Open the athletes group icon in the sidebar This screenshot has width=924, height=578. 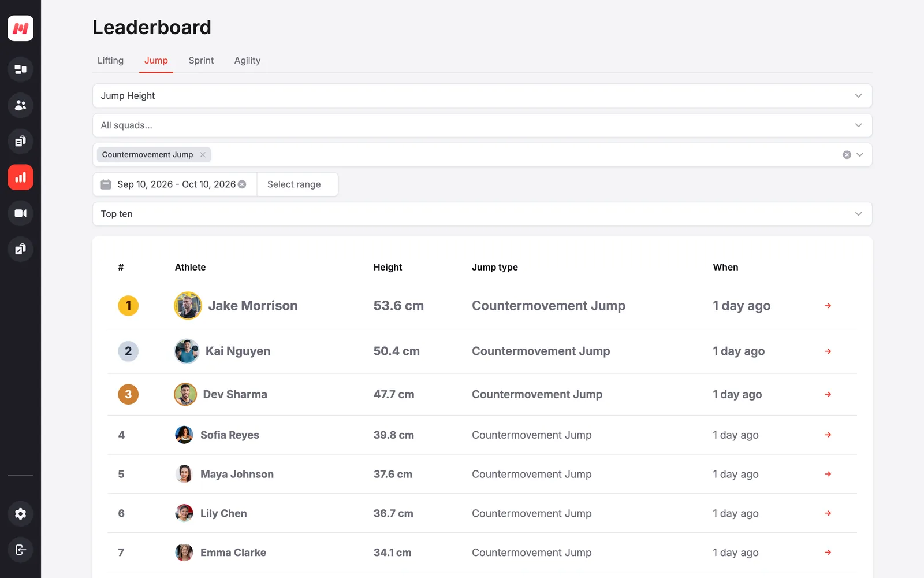(x=20, y=105)
